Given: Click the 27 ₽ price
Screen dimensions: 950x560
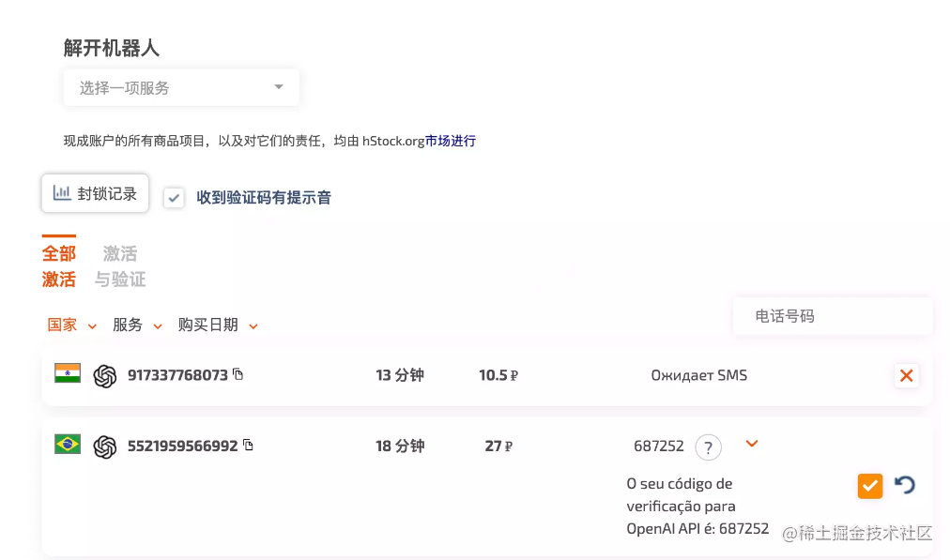Looking at the screenshot, I should point(498,446).
